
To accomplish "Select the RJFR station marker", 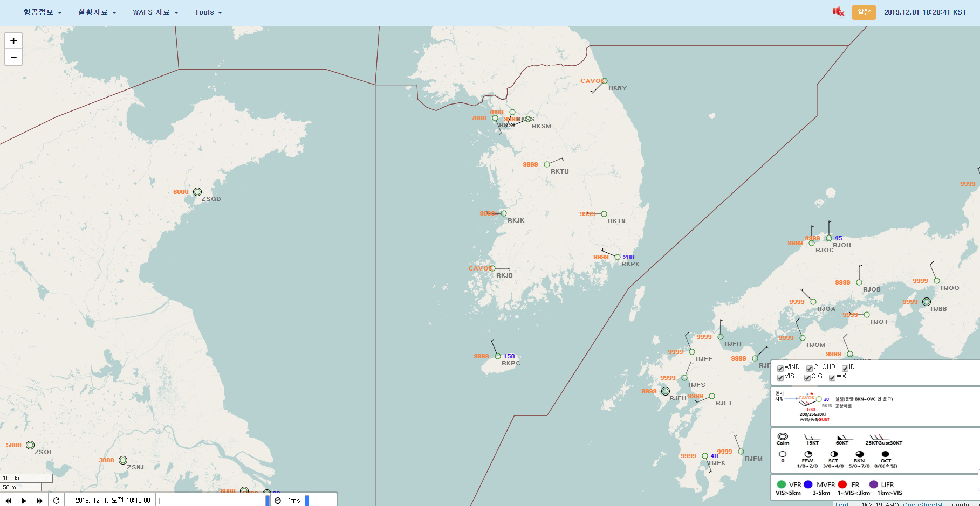I will 721,337.
